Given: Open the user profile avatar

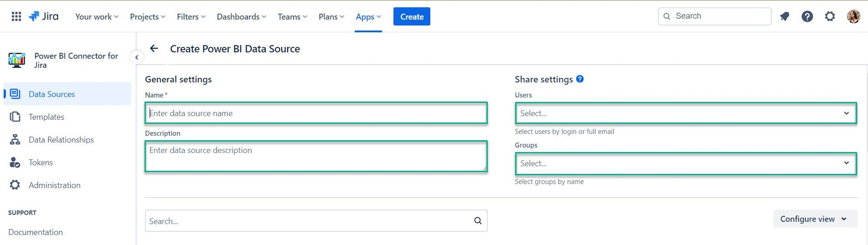Looking at the screenshot, I should 853,16.
